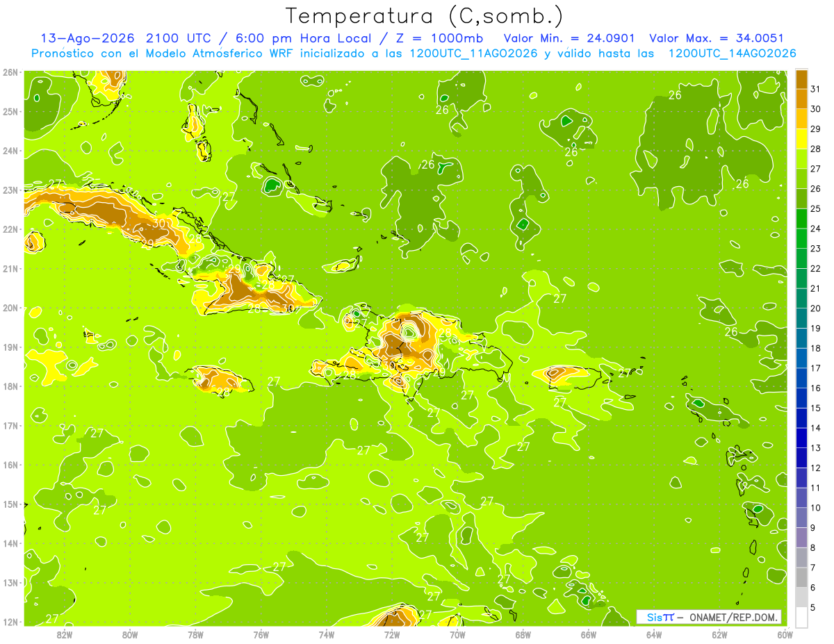Screen dimensions: 834x644
Task: Click the "16N" latitude axis label
Action: click(x=10, y=465)
